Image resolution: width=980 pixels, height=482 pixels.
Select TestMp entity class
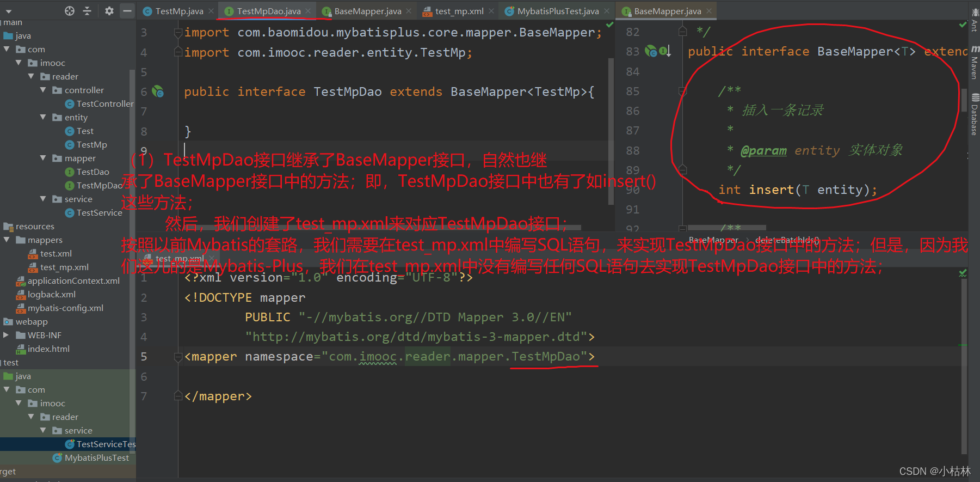86,145
